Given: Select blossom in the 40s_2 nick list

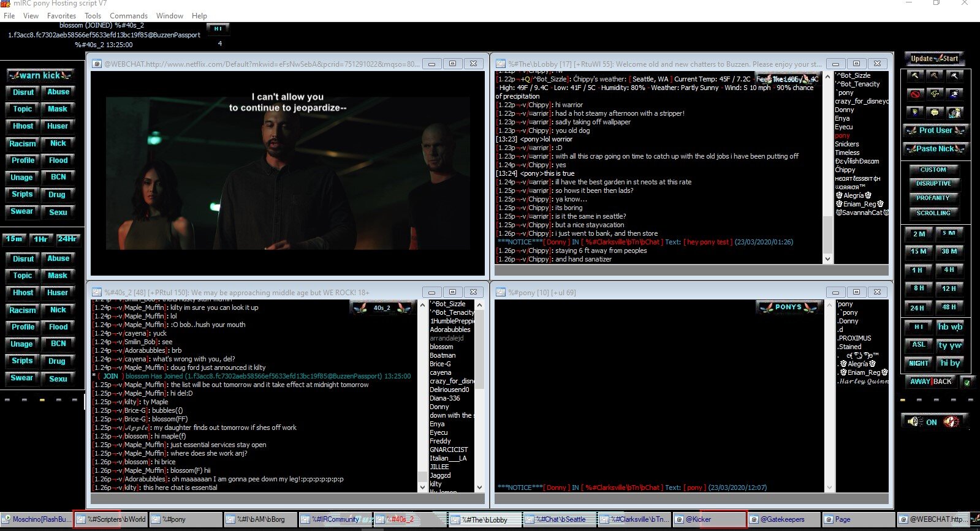Looking at the screenshot, I should tap(441, 347).
